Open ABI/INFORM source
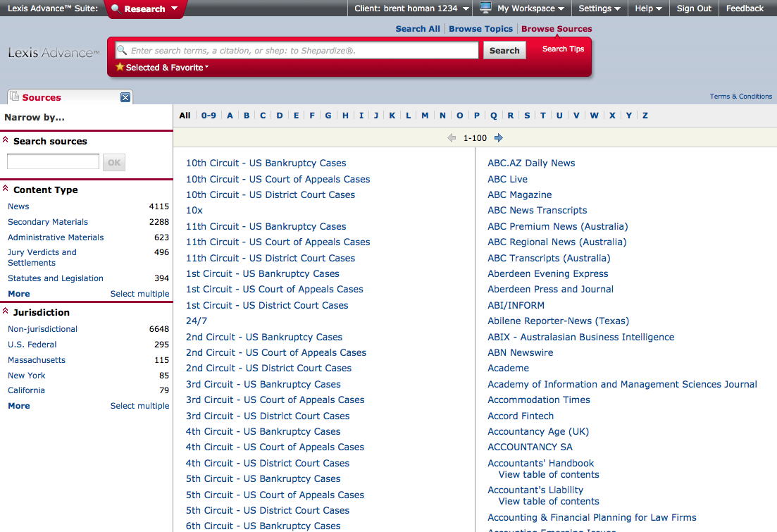The width and height of the screenshot is (777, 532). [516, 305]
